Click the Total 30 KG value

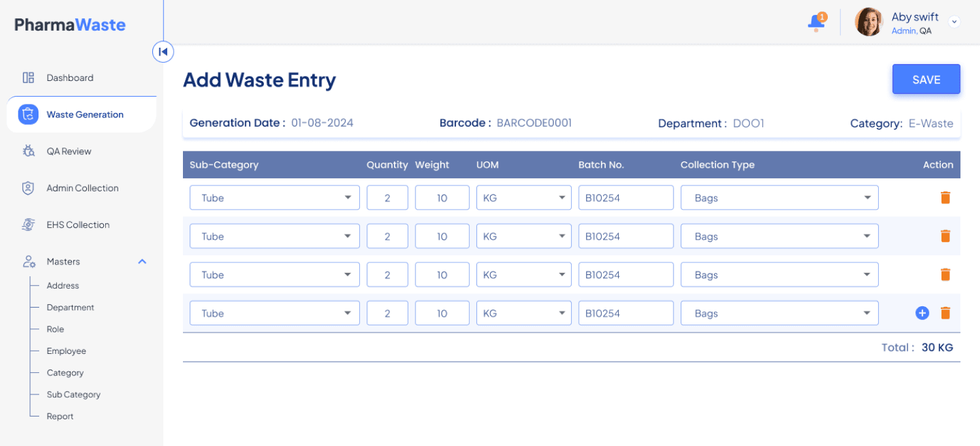pos(938,347)
